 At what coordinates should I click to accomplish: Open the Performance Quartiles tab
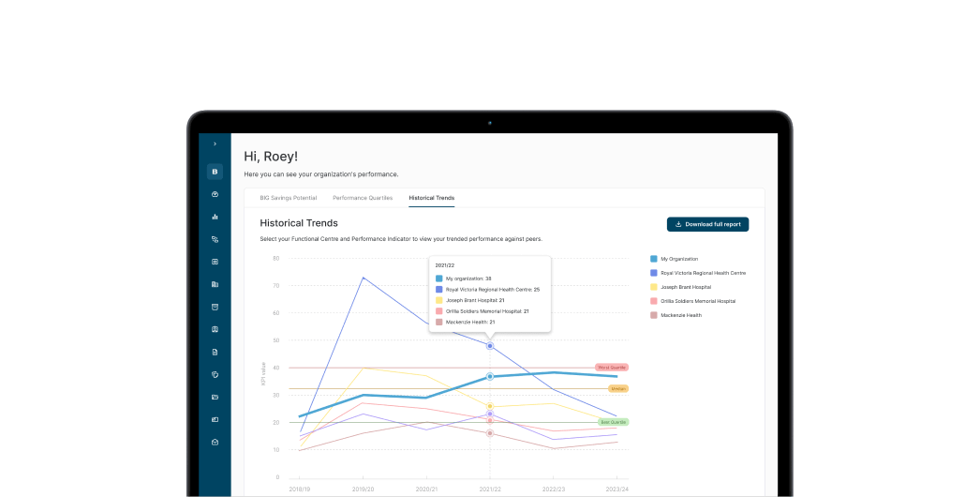[x=363, y=198]
